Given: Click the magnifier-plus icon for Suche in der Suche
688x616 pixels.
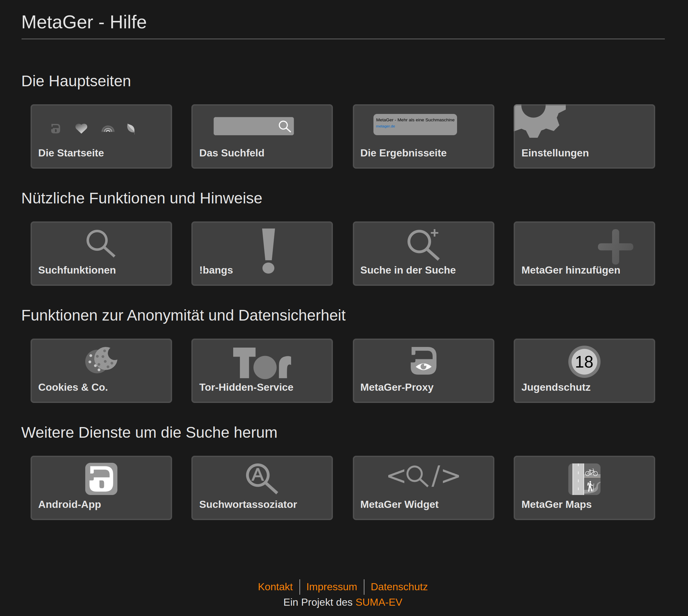Looking at the screenshot, I should [423, 244].
